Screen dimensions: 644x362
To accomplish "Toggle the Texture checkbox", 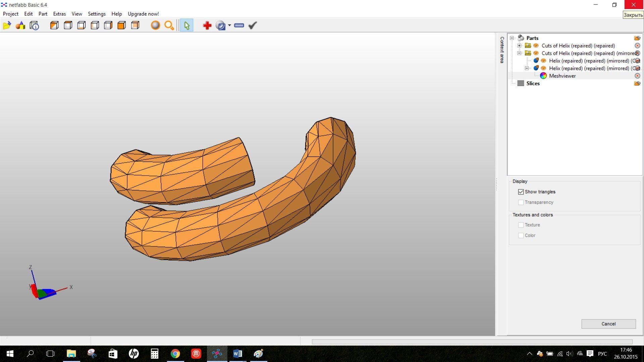I will pyautogui.click(x=521, y=225).
